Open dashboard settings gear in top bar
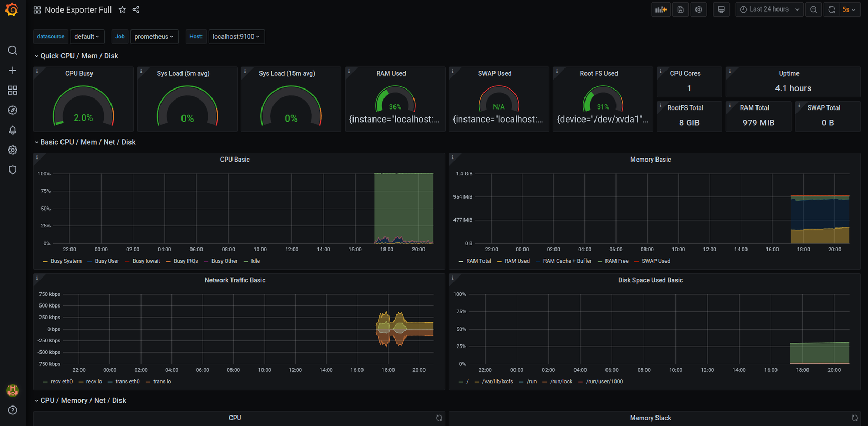This screenshot has width=868, height=426. click(x=699, y=9)
